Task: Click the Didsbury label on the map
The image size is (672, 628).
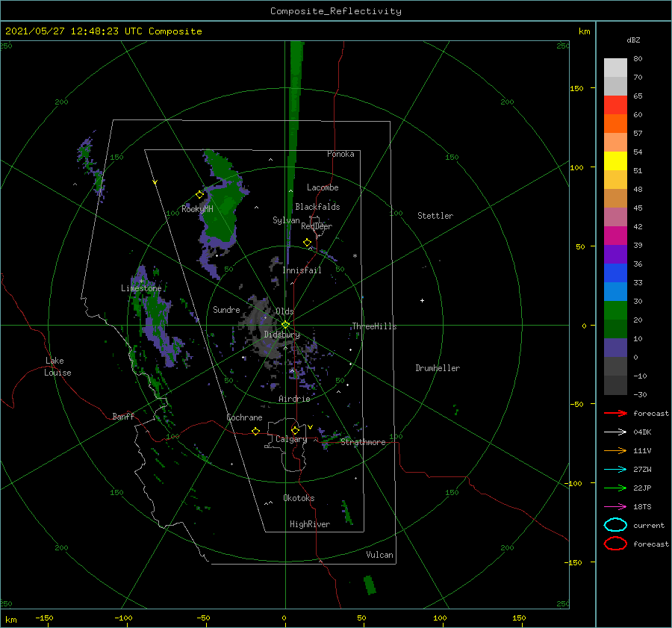Action: (281, 335)
